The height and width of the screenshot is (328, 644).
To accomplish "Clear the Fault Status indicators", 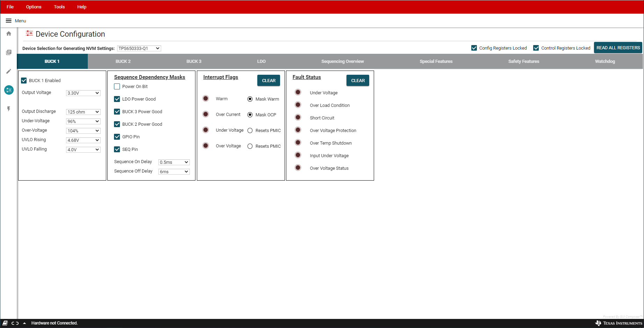I will pyautogui.click(x=358, y=81).
